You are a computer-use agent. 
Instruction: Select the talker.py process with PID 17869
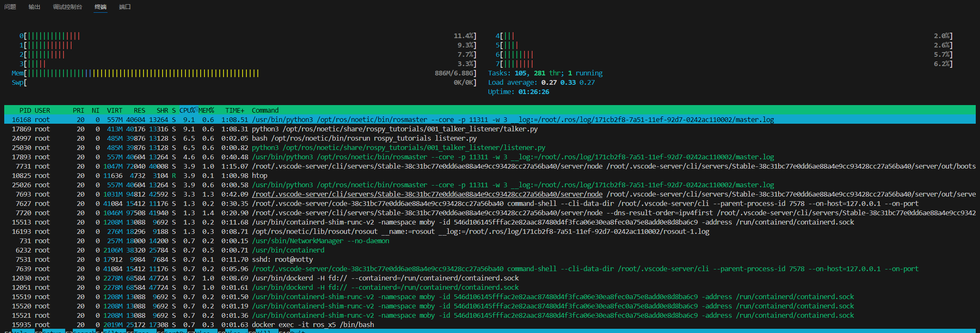[x=394, y=129]
